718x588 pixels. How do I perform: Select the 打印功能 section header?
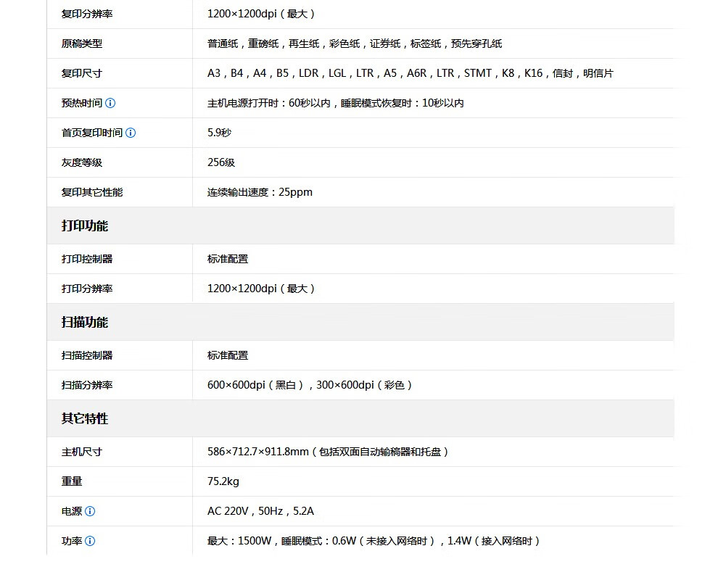click(x=85, y=225)
